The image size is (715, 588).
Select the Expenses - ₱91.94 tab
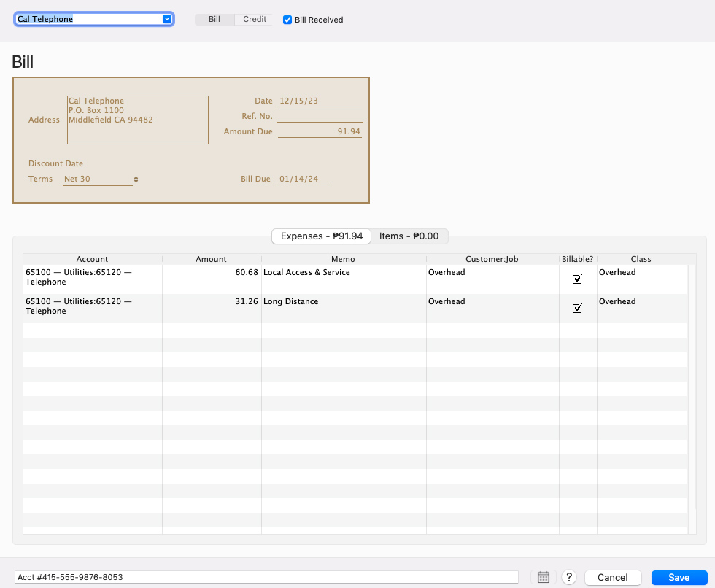coord(321,236)
